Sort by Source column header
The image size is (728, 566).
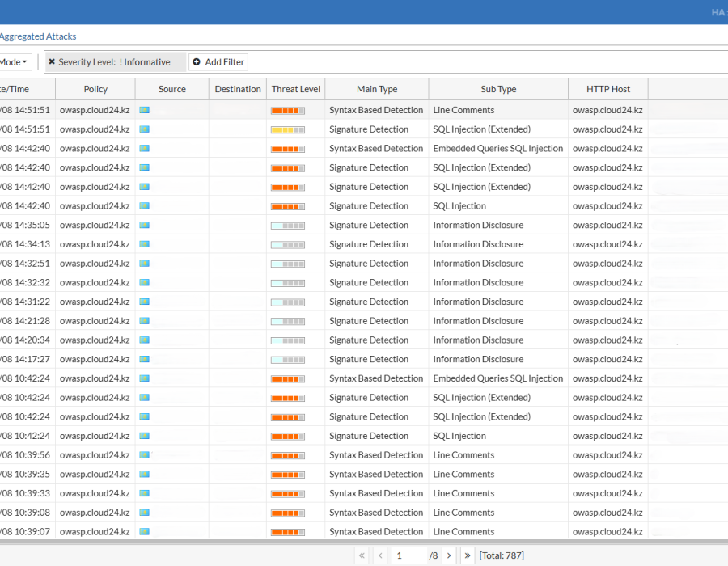tap(172, 89)
